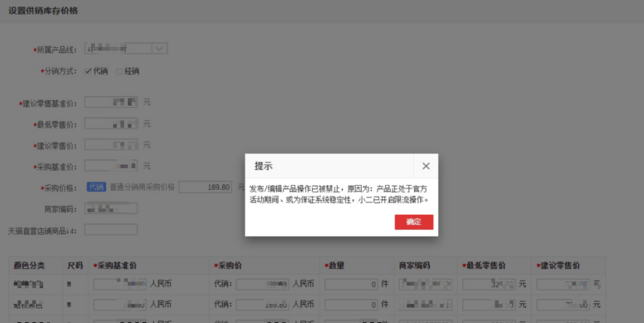644x323 pixels.
Task: Edit first row 数量 field in table
Action: tap(352, 284)
